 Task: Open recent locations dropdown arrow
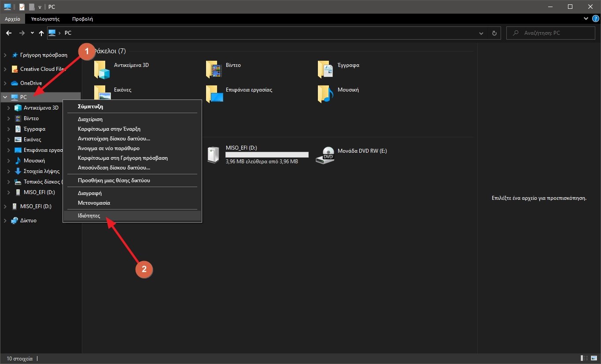[x=32, y=33]
